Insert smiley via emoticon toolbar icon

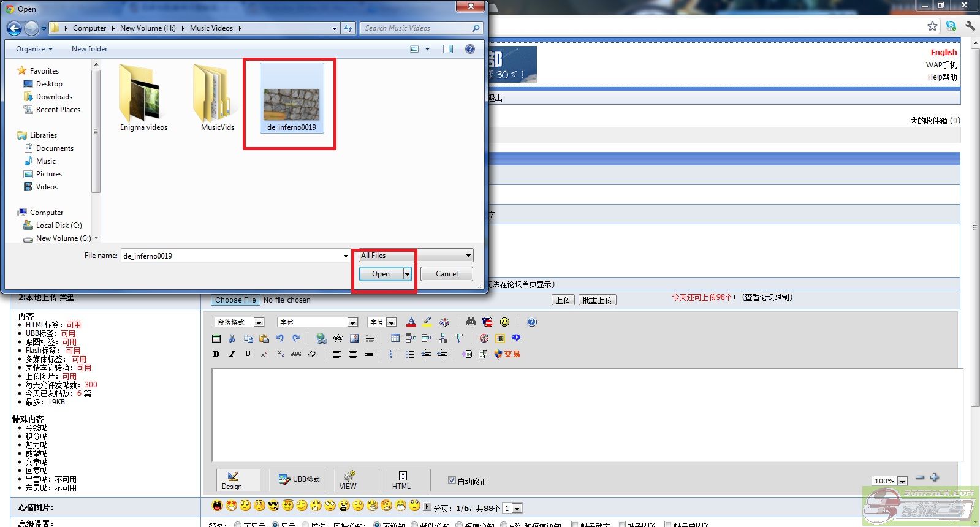coord(504,322)
